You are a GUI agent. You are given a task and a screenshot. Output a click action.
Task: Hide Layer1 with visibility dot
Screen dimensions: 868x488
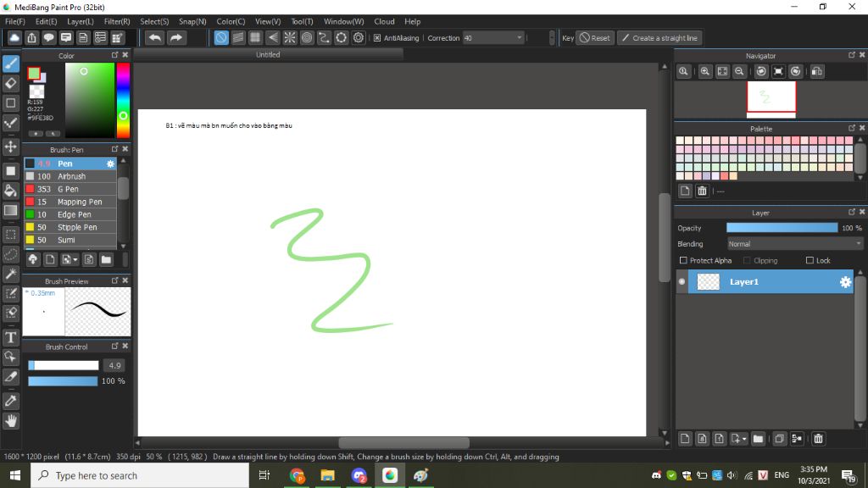[x=682, y=281]
